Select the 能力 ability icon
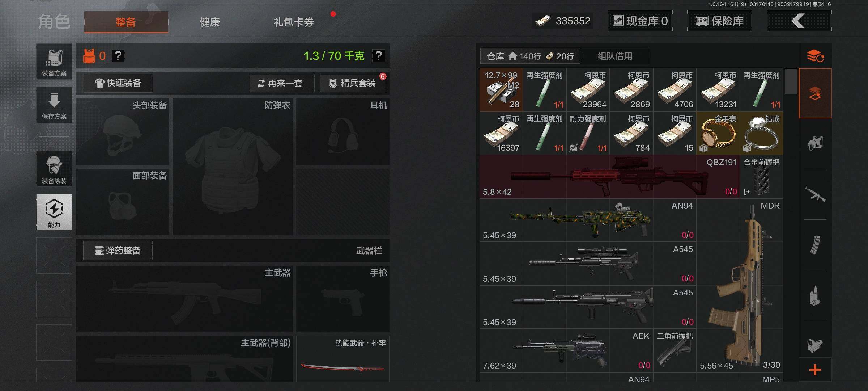 coord(54,212)
